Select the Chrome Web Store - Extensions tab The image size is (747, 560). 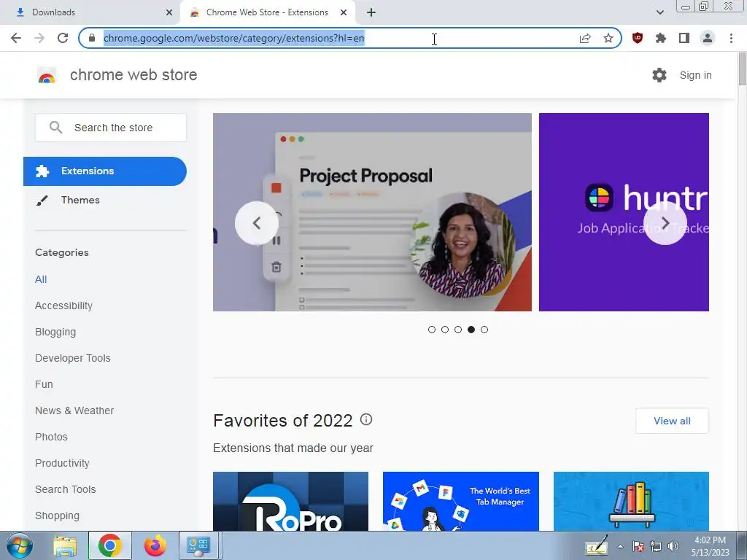(267, 12)
